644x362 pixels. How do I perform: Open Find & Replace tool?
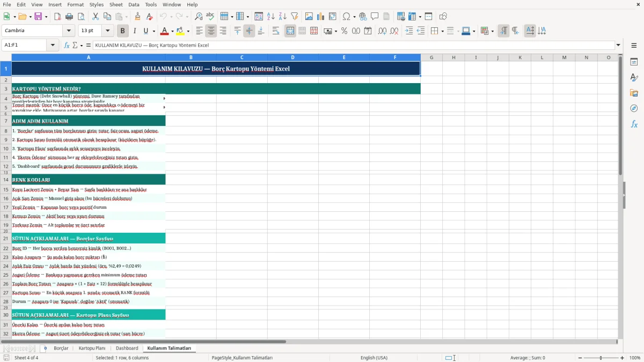click(199, 17)
